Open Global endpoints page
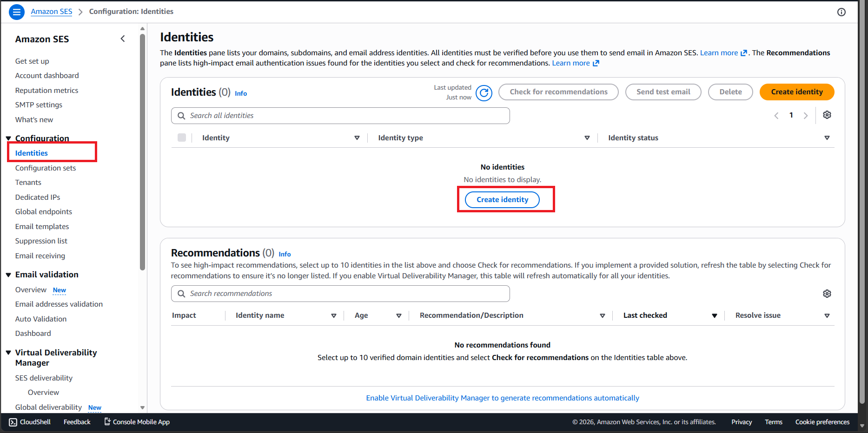This screenshot has width=868, height=433. tap(44, 212)
